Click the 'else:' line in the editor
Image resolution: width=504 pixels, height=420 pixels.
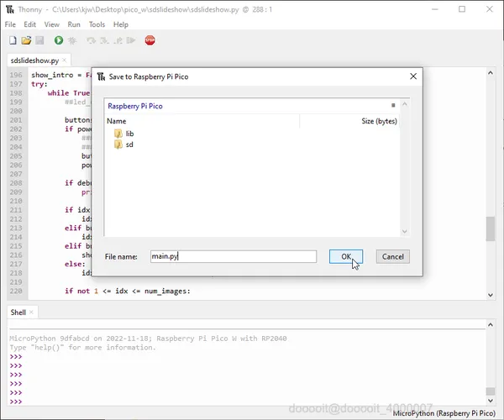click(x=75, y=264)
